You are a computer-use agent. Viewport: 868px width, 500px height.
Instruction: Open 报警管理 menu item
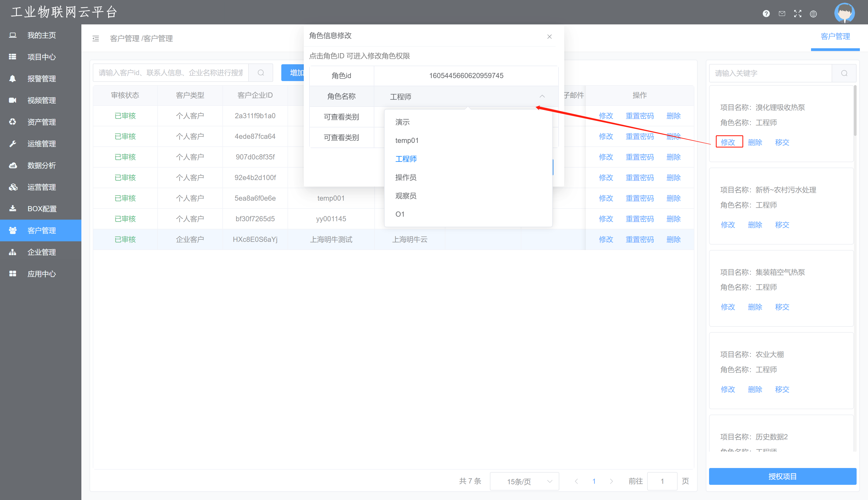click(x=40, y=78)
